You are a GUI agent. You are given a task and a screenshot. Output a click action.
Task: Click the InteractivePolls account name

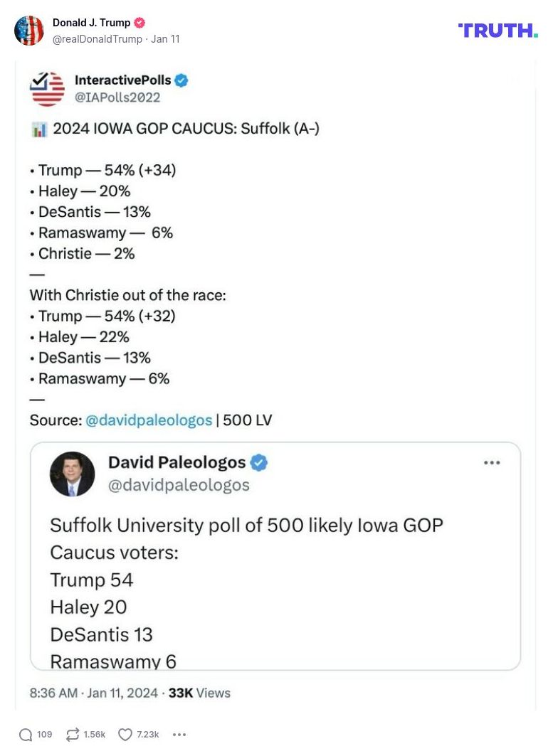[x=122, y=80]
